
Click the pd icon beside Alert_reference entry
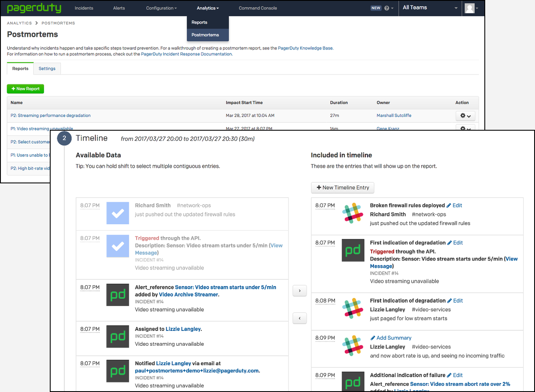tap(118, 295)
